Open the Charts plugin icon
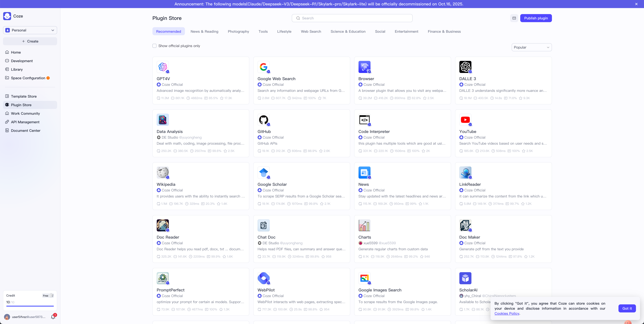The width and height of the screenshot is (644, 324). 365,226
